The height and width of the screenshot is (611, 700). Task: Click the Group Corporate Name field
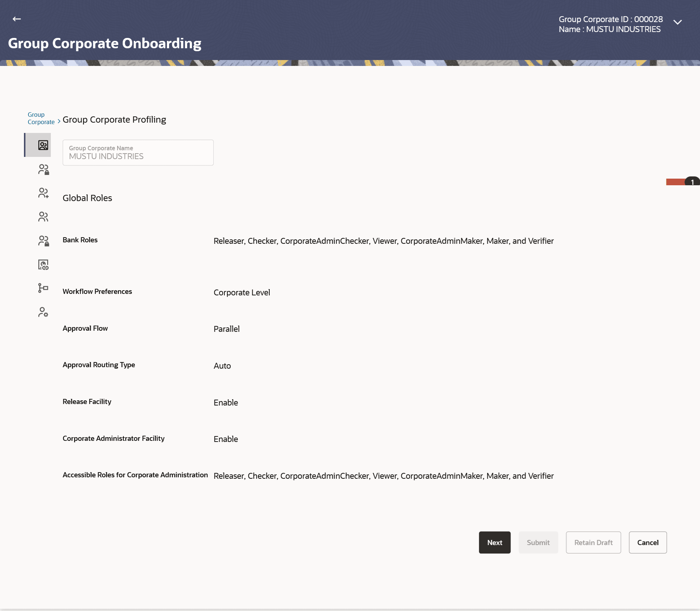click(138, 152)
